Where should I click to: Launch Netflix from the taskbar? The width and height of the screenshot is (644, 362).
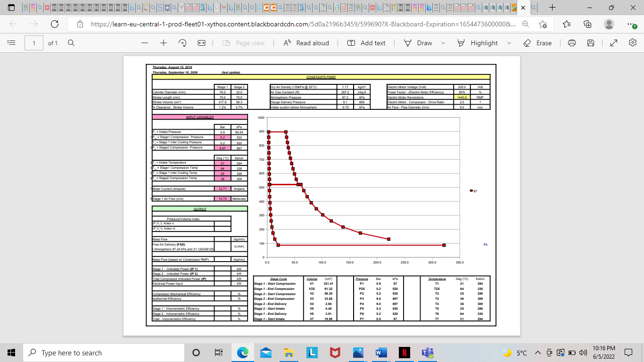(404, 353)
